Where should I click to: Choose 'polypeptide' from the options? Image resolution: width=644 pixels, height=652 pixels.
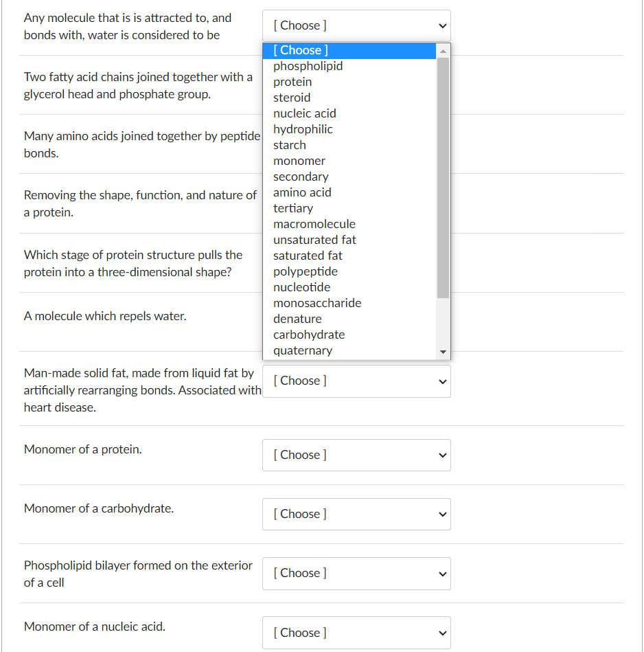click(349, 271)
